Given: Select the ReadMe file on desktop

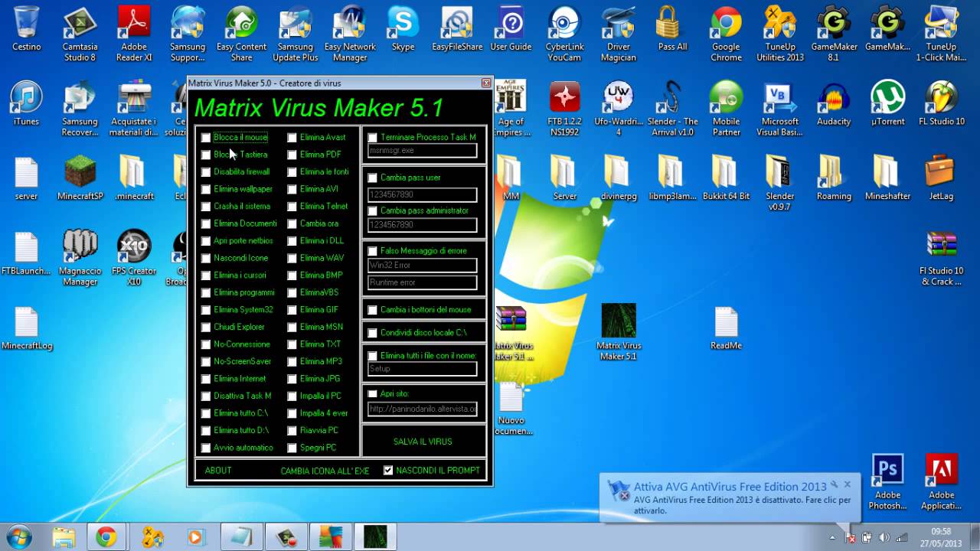Looking at the screenshot, I should [x=726, y=328].
